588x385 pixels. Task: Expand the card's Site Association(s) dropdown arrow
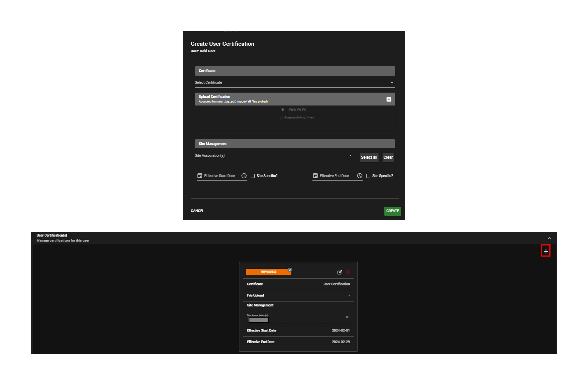[x=347, y=317]
